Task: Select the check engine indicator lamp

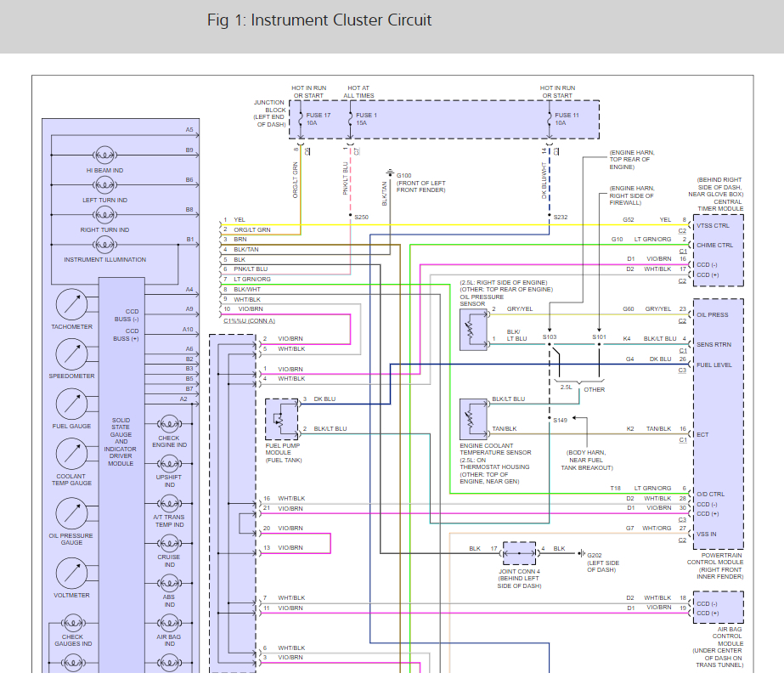Action: tap(169, 422)
